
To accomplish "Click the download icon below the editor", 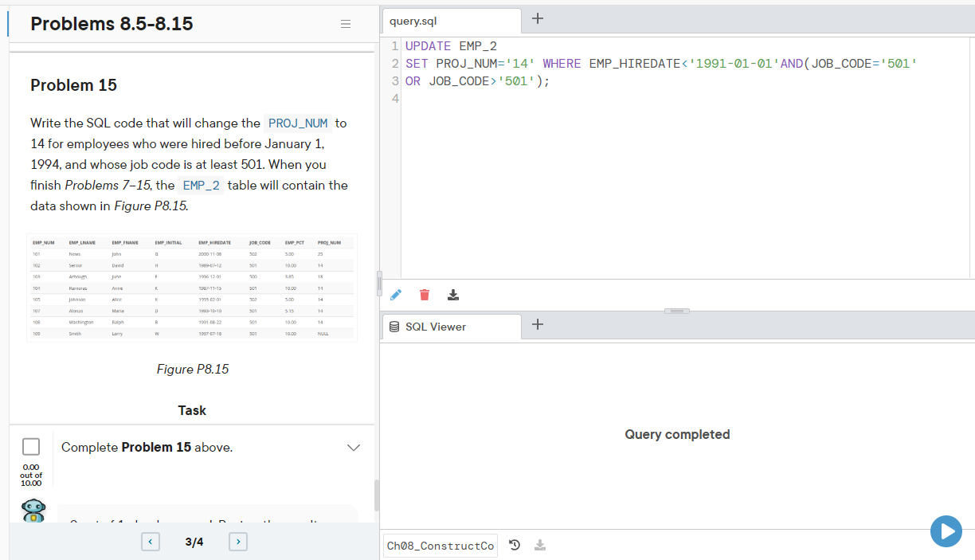I will click(x=453, y=295).
